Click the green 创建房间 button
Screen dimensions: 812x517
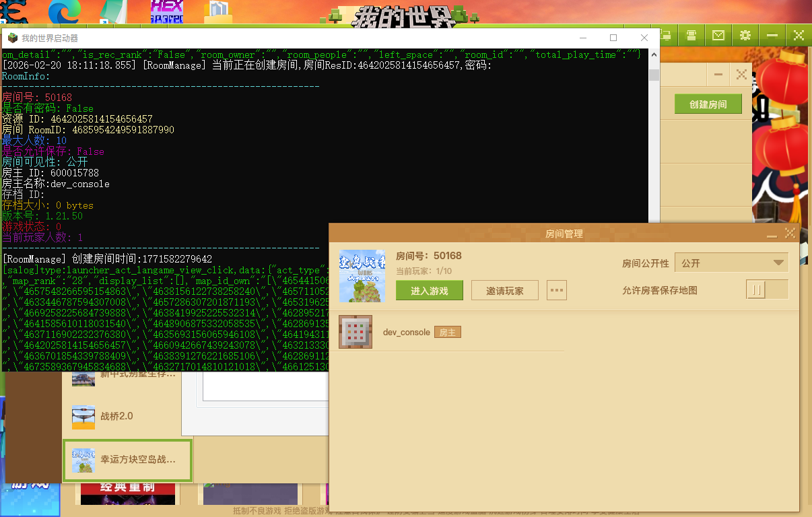tap(708, 104)
